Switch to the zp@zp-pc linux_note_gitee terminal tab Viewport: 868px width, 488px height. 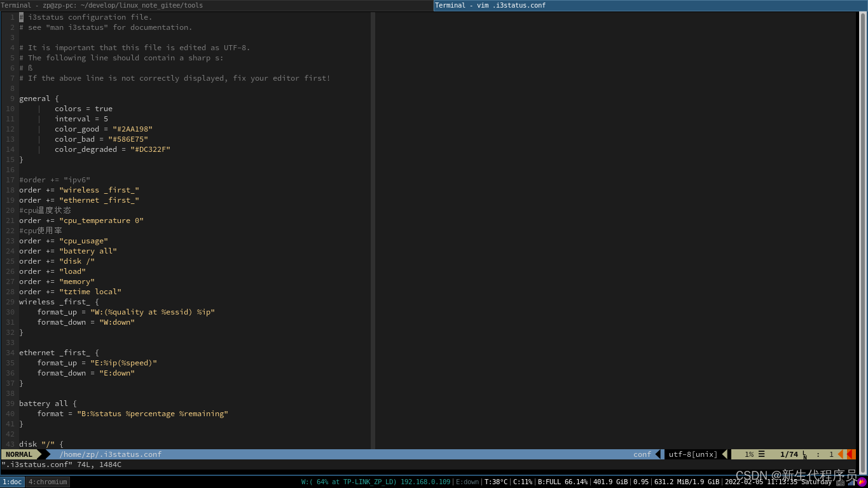click(216, 5)
